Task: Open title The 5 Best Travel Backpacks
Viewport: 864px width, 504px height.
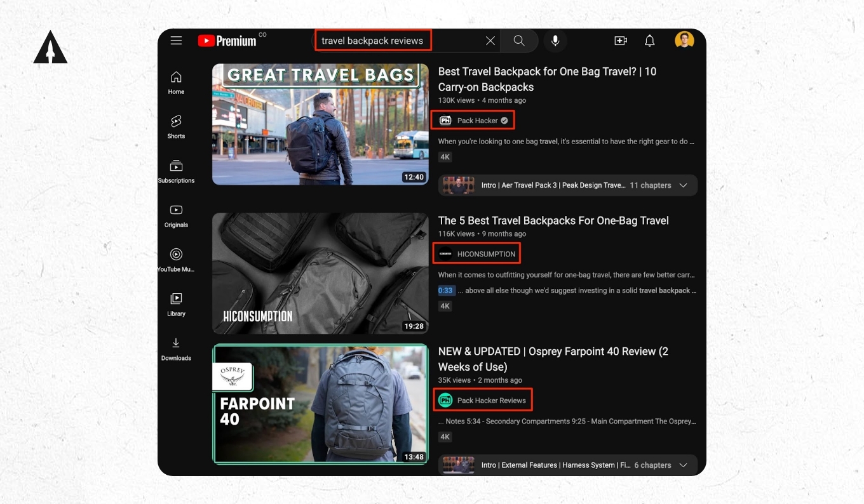Action: click(553, 220)
